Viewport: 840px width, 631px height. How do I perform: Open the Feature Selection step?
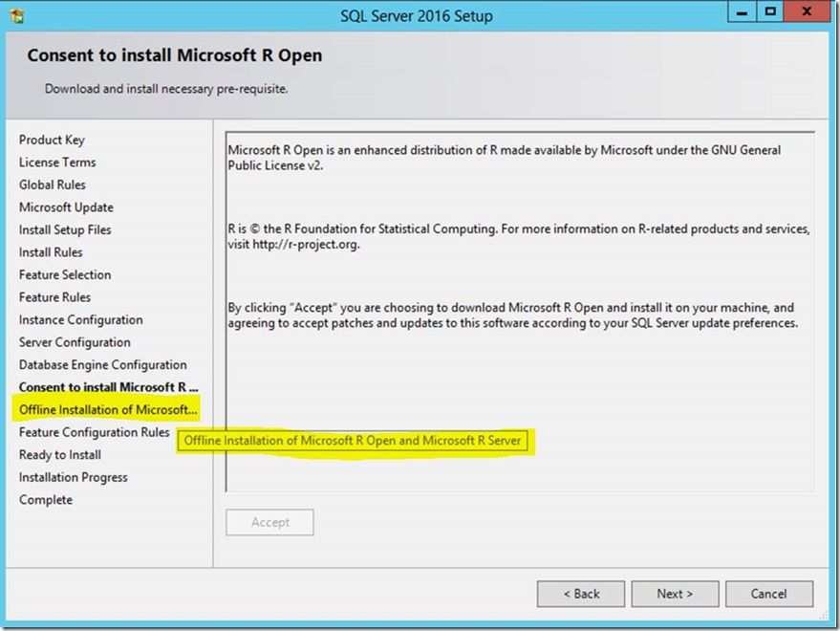65,275
